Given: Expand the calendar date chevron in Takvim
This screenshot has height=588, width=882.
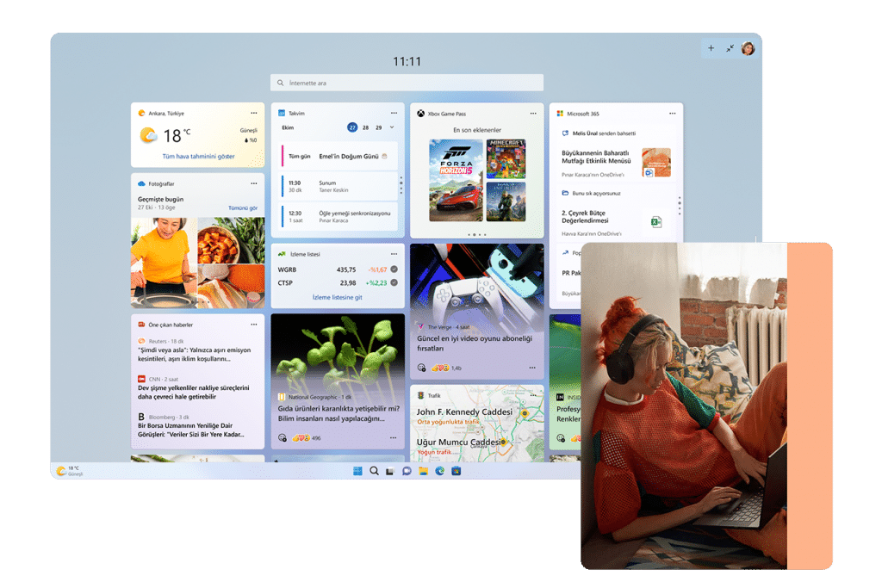Looking at the screenshot, I should coord(393,127).
